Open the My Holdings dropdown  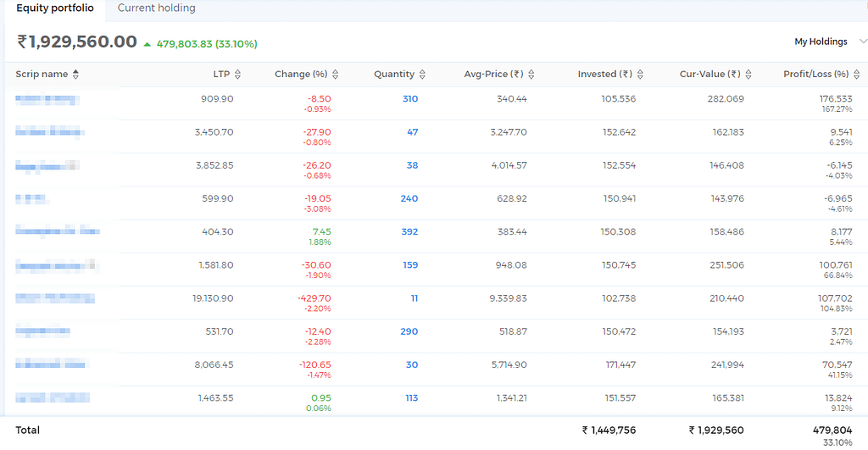tap(821, 42)
